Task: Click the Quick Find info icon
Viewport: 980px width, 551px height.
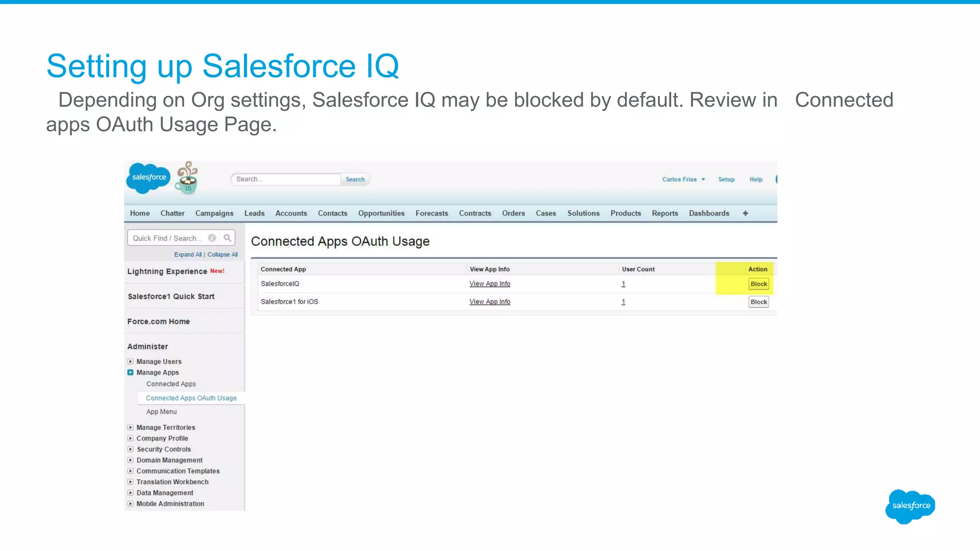Action: pyautogui.click(x=212, y=238)
